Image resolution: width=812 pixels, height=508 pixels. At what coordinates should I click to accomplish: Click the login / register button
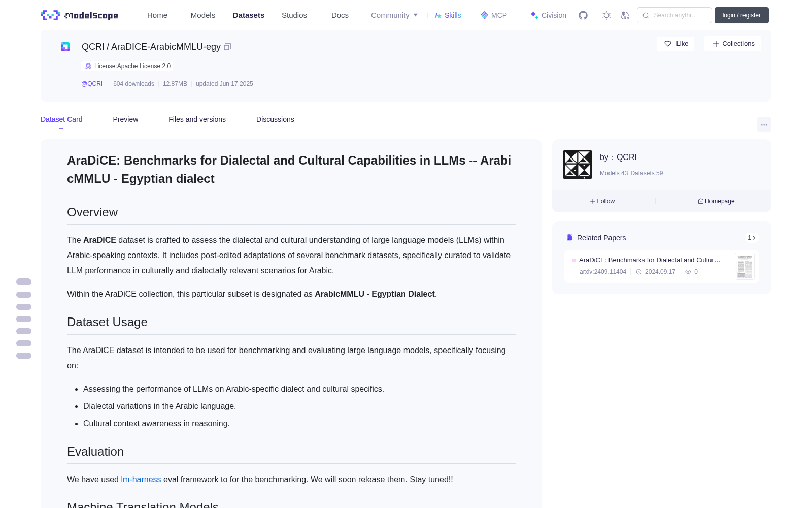click(x=741, y=15)
